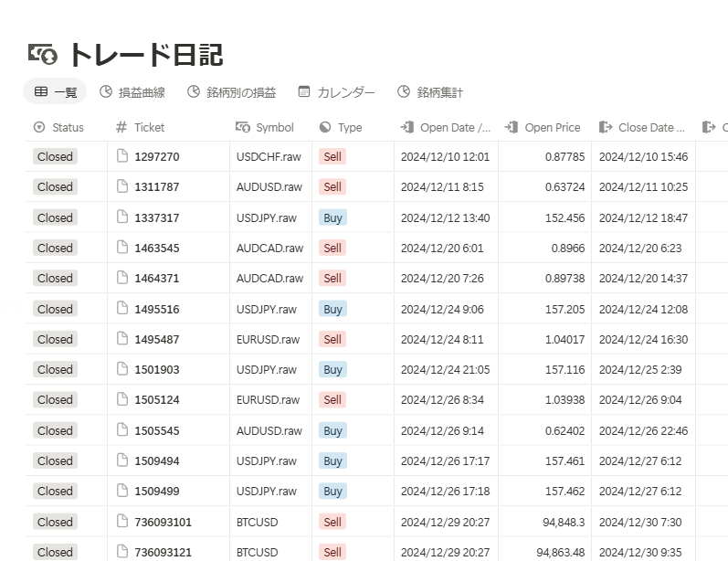Click the Buy tag on ticket 1495516

(332, 309)
